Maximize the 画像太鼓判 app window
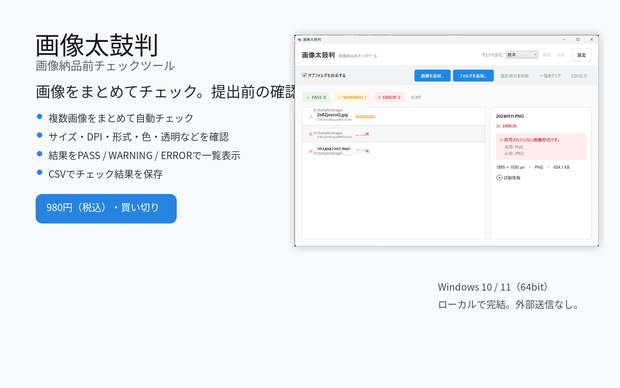 [578, 40]
